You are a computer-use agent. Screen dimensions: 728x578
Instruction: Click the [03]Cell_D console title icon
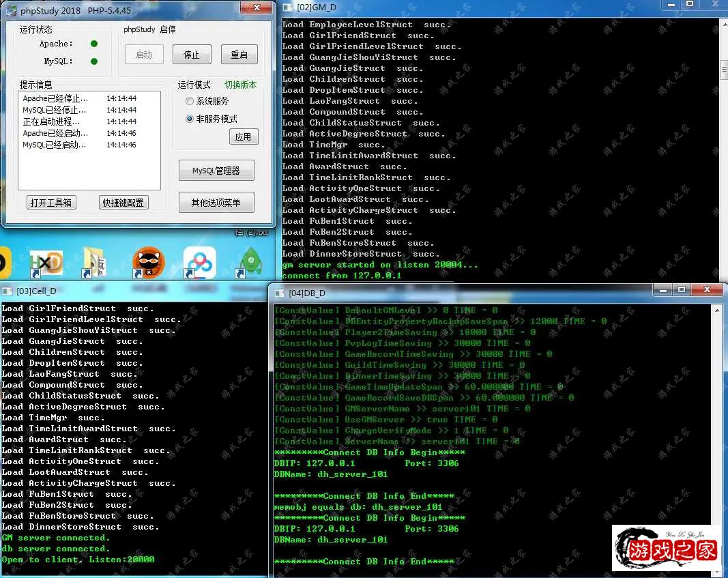pos(8,291)
